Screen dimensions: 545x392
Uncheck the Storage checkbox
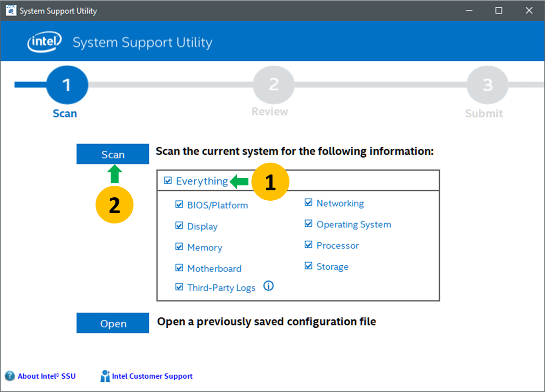click(x=308, y=266)
